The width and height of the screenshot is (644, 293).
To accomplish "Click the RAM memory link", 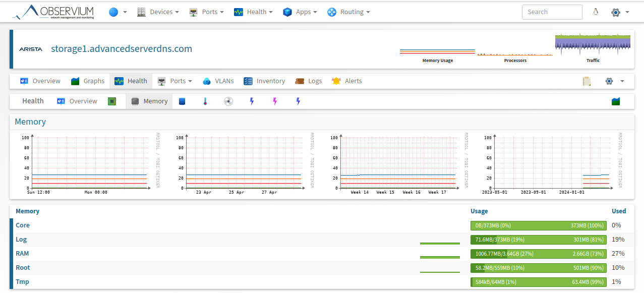I will (22, 254).
